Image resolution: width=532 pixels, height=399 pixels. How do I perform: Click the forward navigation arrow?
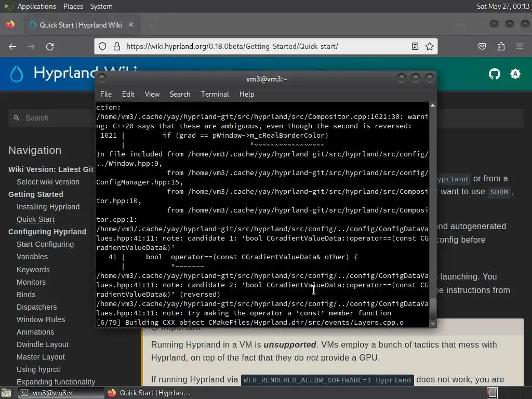31,46
